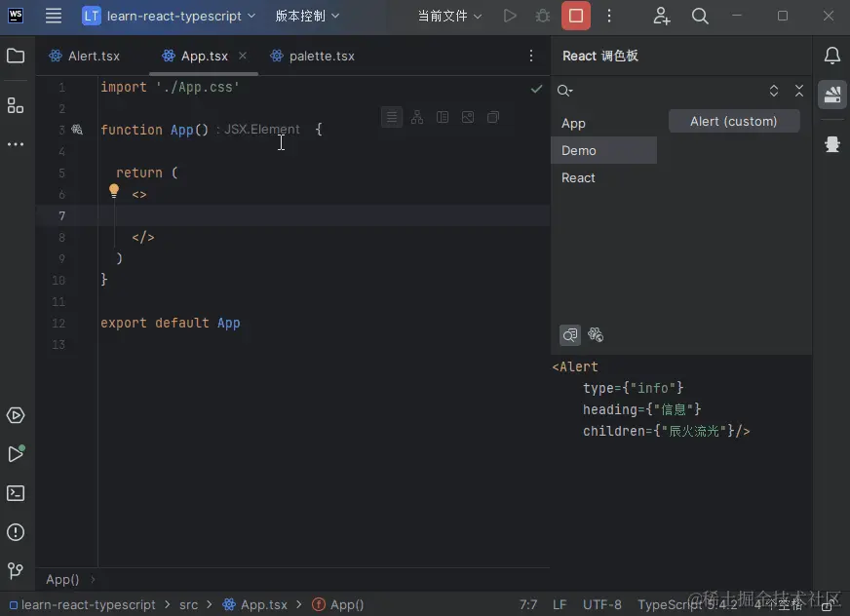
Task: Open the 当前文件 run configuration dropdown
Action: coord(449,16)
